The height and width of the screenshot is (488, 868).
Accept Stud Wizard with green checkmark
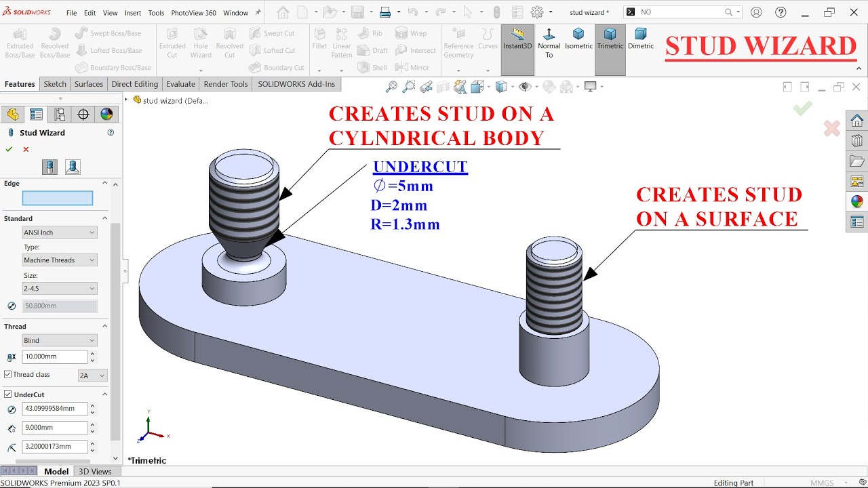pyautogui.click(x=9, y=149)
